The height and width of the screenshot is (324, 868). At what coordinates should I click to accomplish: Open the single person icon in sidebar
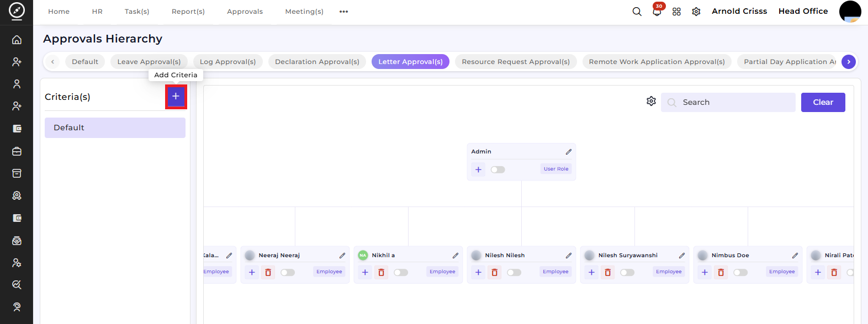(x=17, y=84)
